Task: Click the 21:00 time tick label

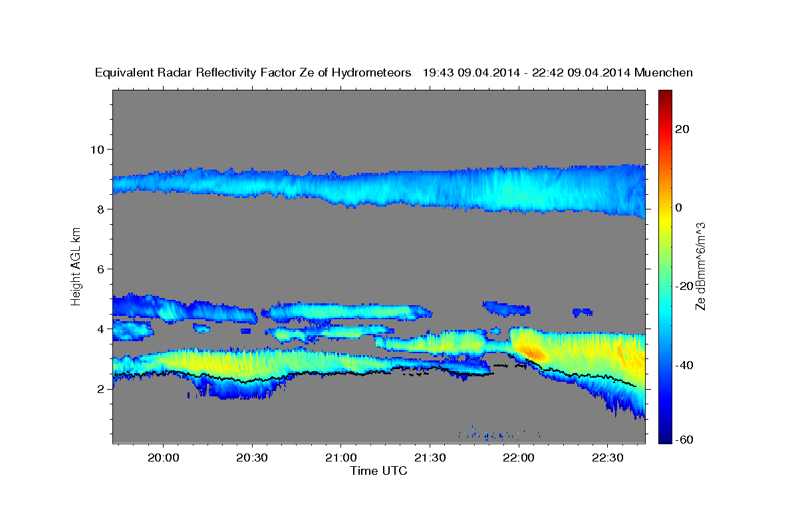Action: coord(340,458)
